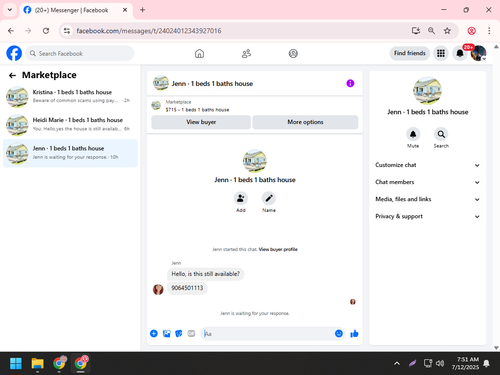The image size is (500, 375).
Task: Search in conversation magnifier icon
Action: 441,134
